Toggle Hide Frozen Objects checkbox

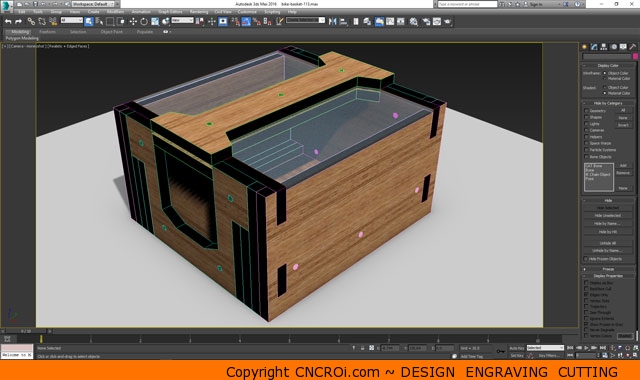[587, 259]
